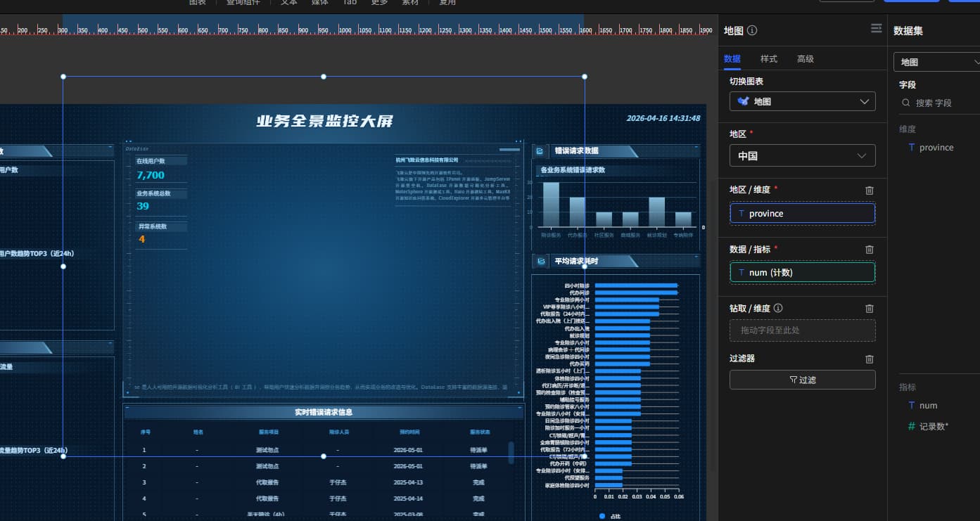980x521 pixels.
Task: Click the 过滤 filter button
Action: tap(802, 380)
